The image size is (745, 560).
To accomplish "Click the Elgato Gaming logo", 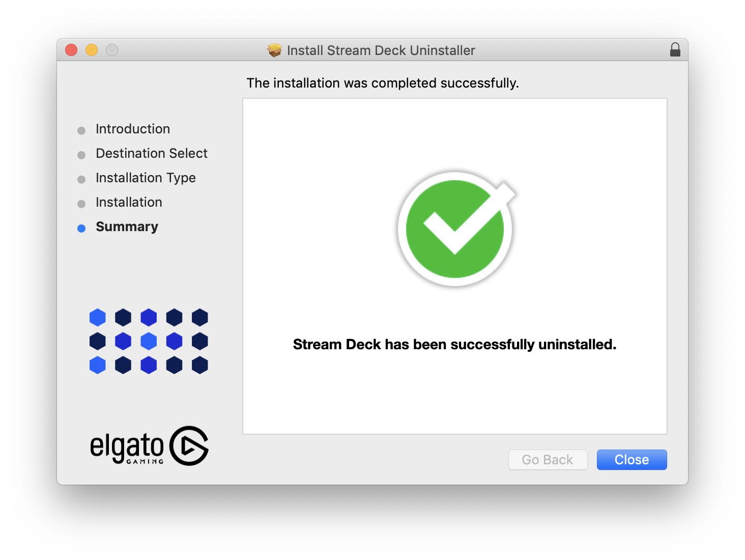I will [149, 446].
